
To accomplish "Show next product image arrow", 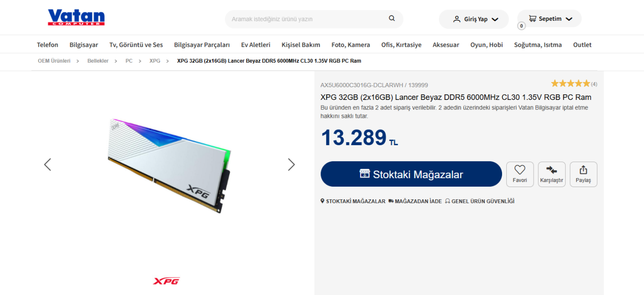I will coord(291,164).
